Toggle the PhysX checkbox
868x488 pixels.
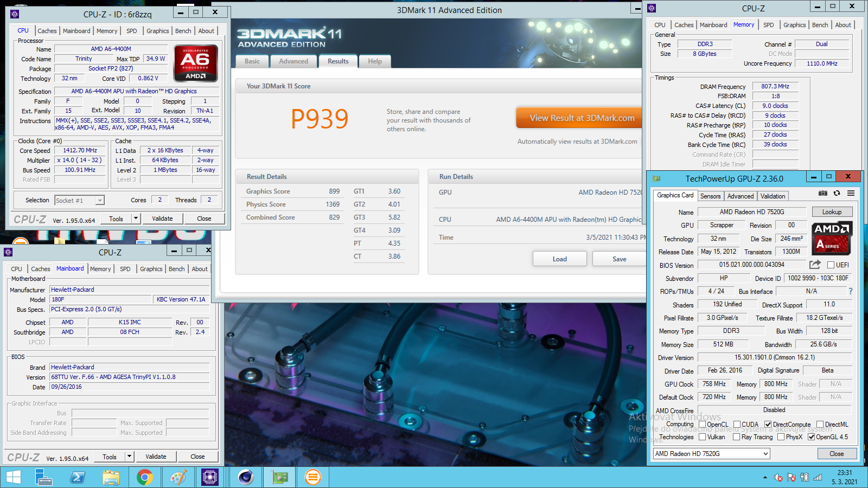pos(781,437)
